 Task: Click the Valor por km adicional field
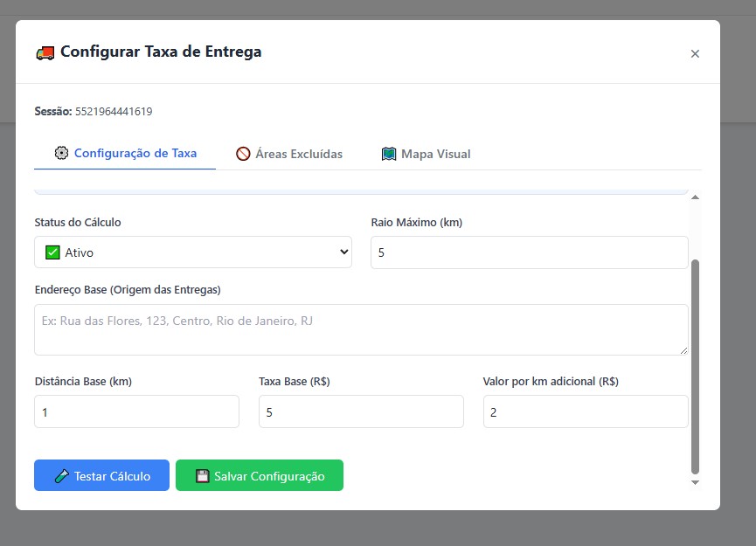pyautogui.click(x=585, y=411)
